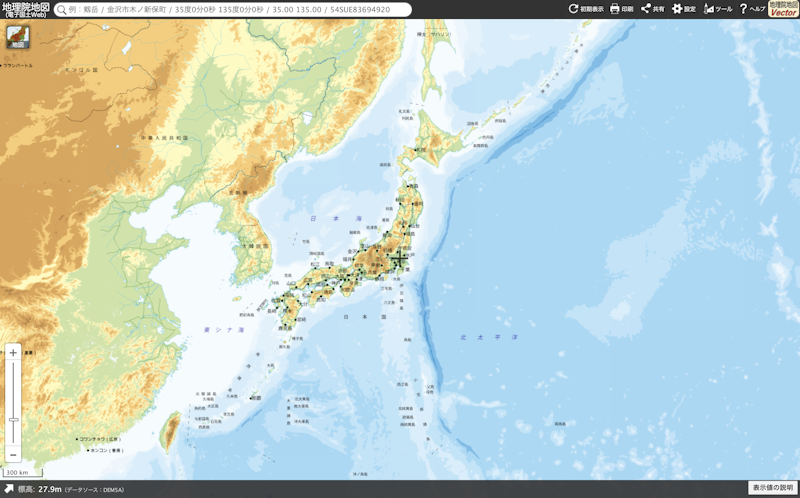The height and width of the screenshot is (498, 800).
Task: Zoom out with the minus button
Action: tap(13, 453)
